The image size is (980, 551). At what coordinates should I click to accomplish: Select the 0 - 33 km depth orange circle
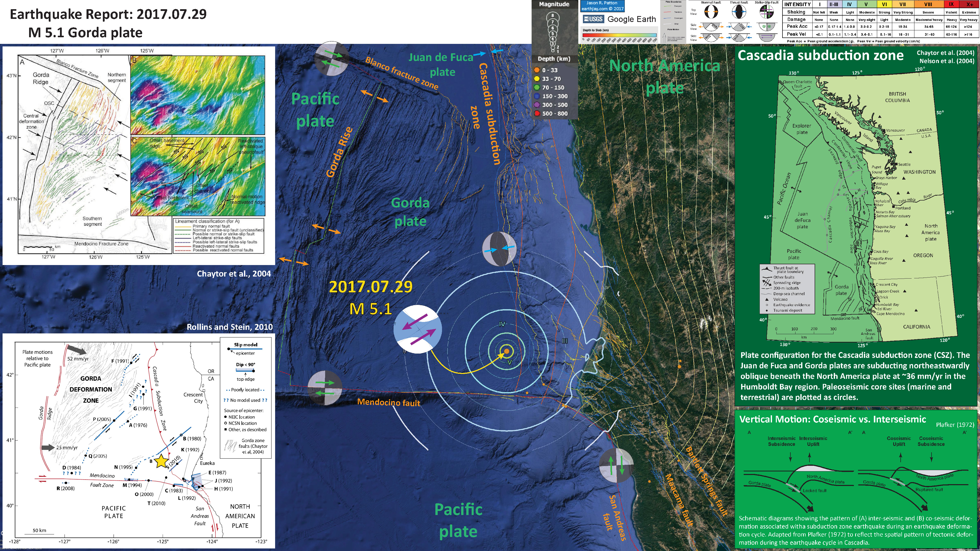tap(537, 70)
